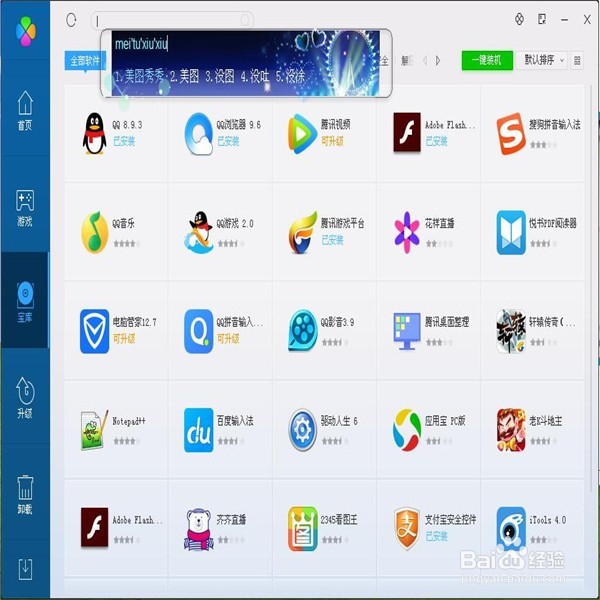Click into the search input field

tap(172, 21)
